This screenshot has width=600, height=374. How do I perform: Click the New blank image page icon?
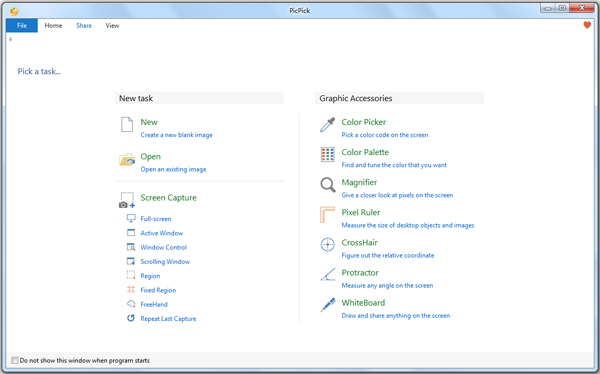click(127, 125)
